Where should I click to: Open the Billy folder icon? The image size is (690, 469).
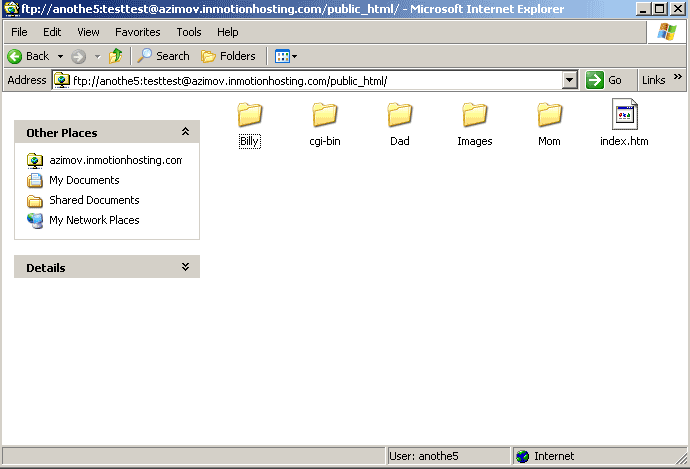coord(249,116)
